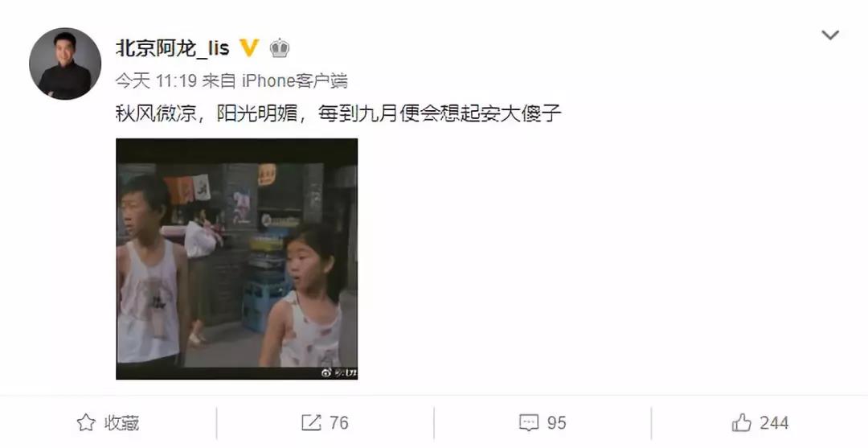Click the 收藏 label

pos(122,424)
